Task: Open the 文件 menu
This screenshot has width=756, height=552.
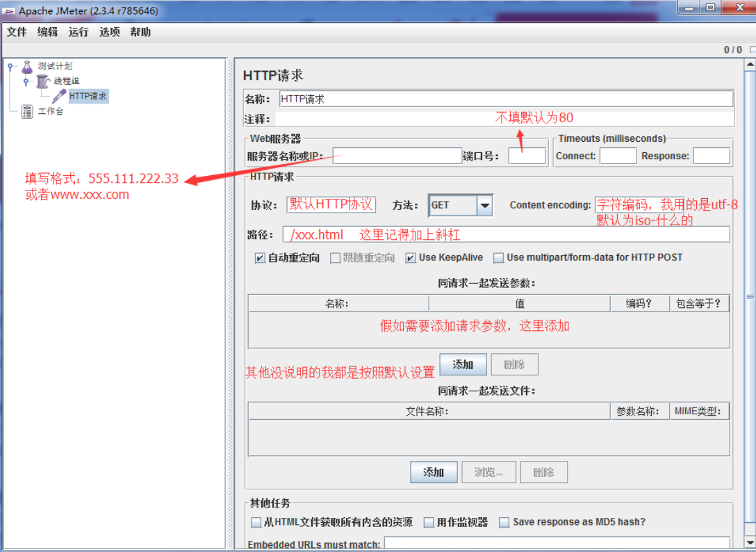Action: click(17, 32)
